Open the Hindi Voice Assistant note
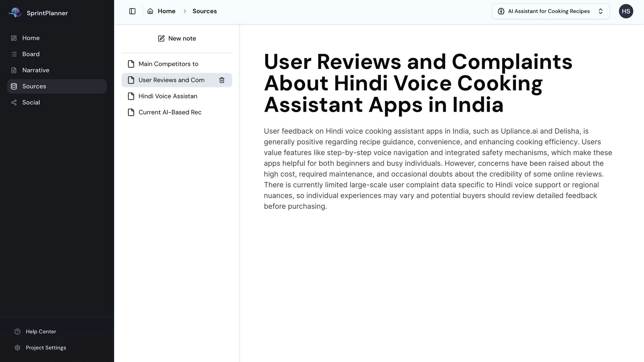644x362 pixels. pyautogui.click(x=168, y=96)
